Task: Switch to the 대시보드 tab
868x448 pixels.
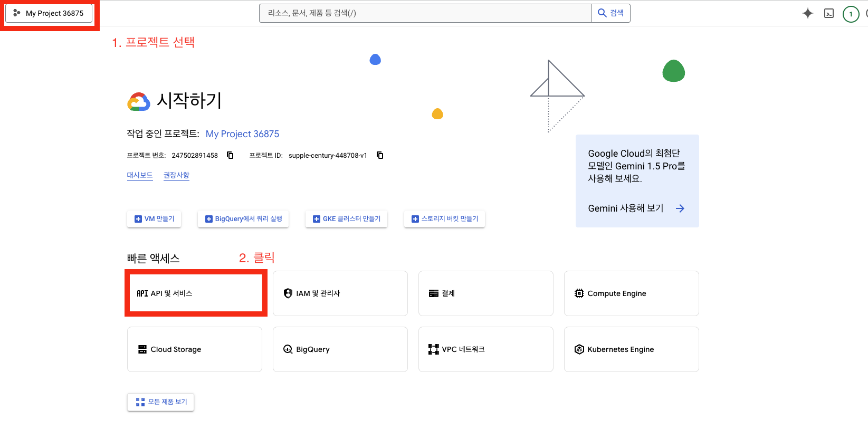Action: 140,175
